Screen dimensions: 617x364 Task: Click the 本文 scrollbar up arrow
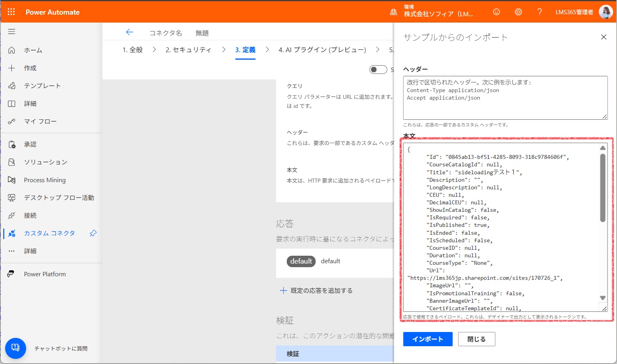603,148
